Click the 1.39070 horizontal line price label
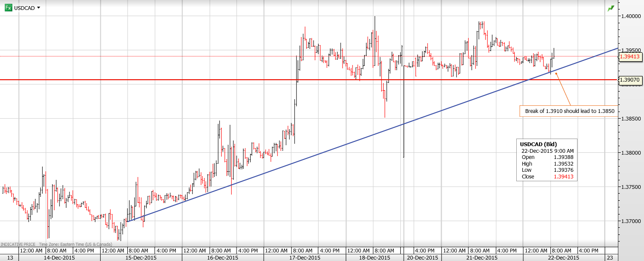644x261 pixels. point(629,80)
